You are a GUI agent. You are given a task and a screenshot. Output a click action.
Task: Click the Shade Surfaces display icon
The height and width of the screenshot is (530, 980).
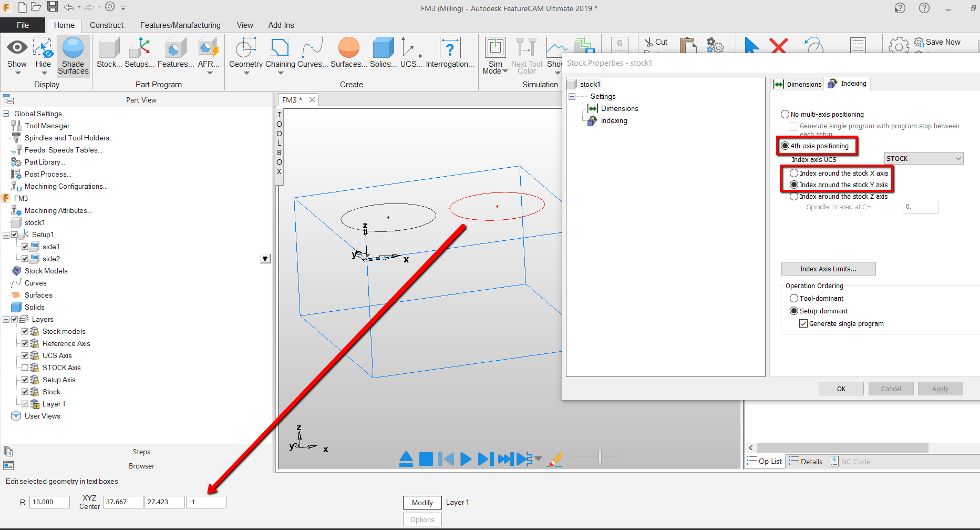point(73,53)
